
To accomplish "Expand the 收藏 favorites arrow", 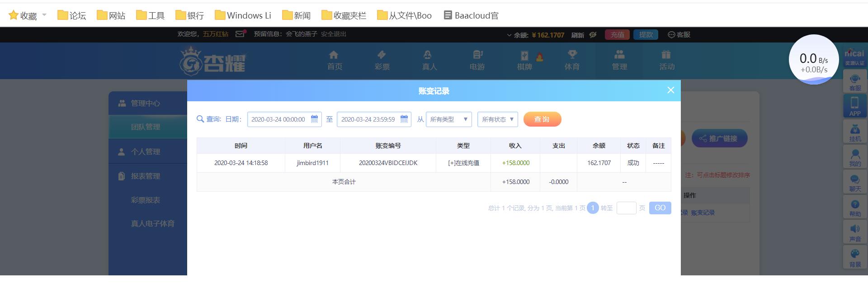I will pos(44,15).
